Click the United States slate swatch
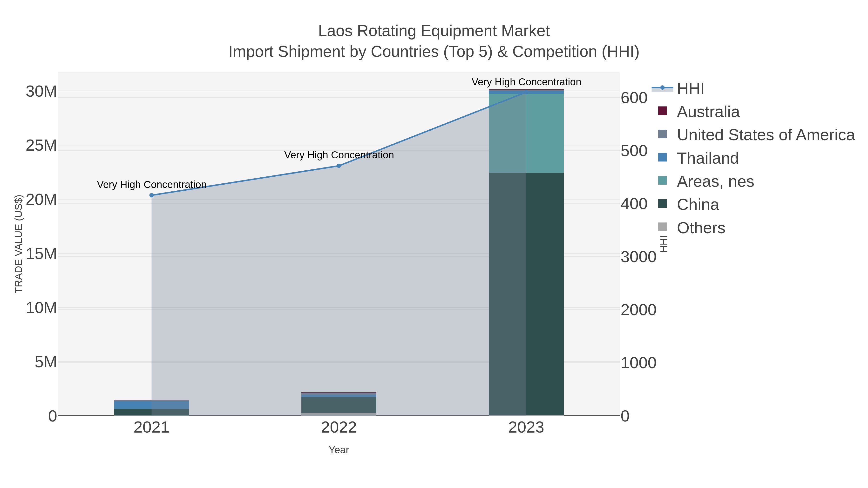868x488 pixels. point(663,134)
